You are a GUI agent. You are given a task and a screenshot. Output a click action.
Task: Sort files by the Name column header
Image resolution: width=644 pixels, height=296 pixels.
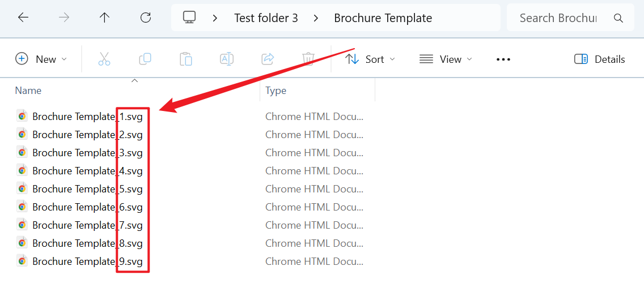(x=28, y=91)
